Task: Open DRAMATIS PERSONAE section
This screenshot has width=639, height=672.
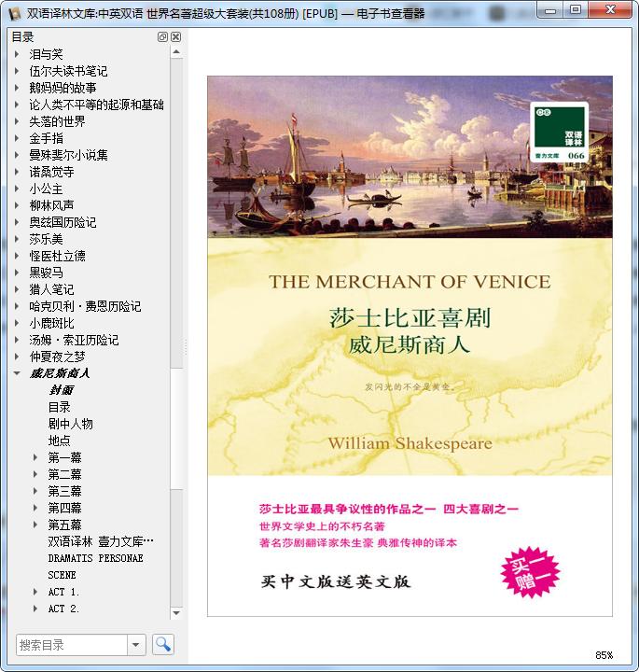Action: (x=95, y=558)
